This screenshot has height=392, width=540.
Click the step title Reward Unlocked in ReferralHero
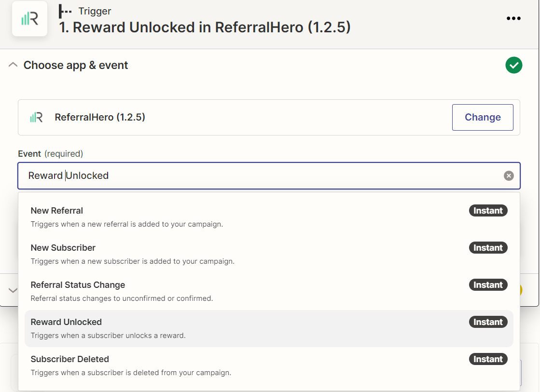[x=205, y=27]
